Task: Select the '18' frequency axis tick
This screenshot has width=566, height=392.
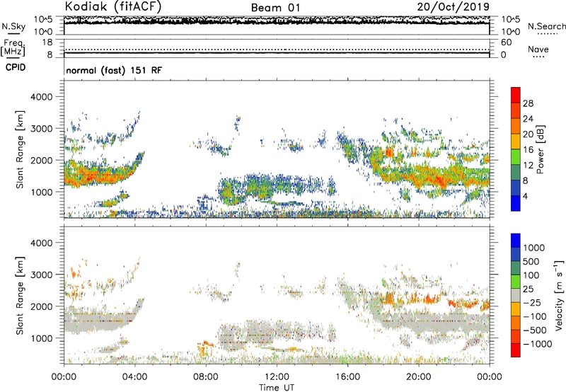Action: pos(47,42)
